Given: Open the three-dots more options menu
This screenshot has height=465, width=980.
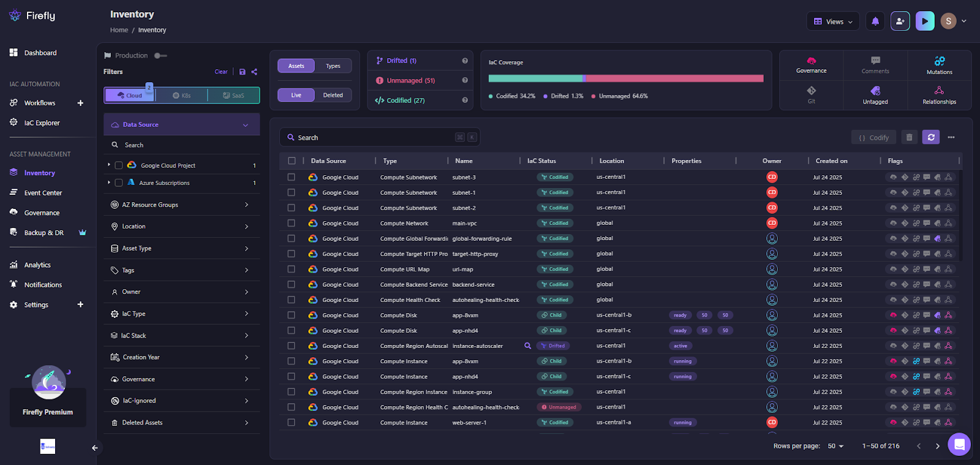Looking at the screenshot, I should pos(951,137).
